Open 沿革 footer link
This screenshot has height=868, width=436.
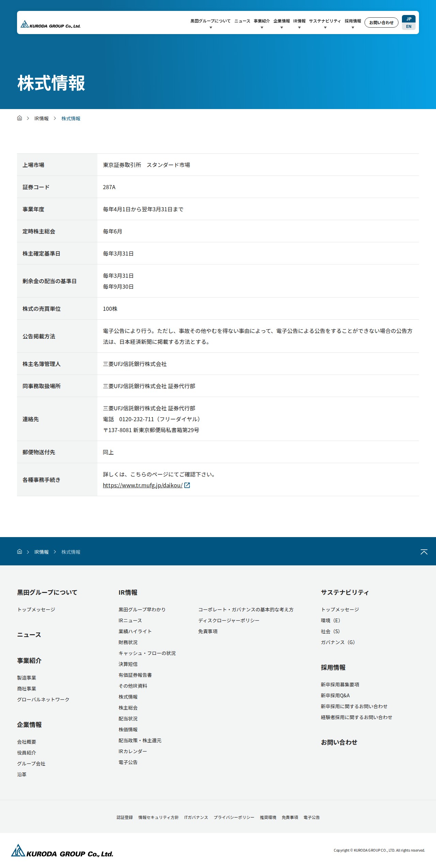pos(22,775)
